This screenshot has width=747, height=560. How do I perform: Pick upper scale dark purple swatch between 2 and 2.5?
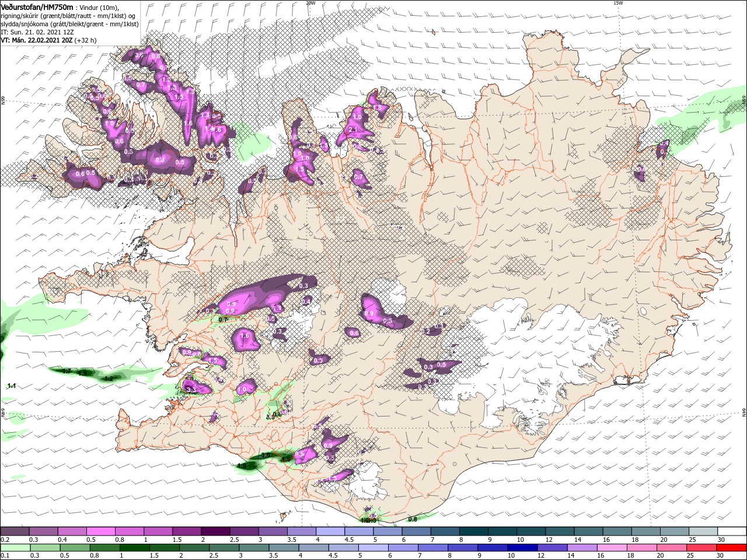tap(215, 531)
